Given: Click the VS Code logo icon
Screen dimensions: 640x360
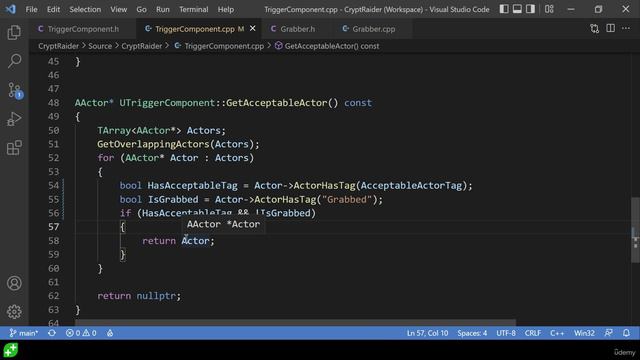Looking at the screenshot, I should [11, 9].
